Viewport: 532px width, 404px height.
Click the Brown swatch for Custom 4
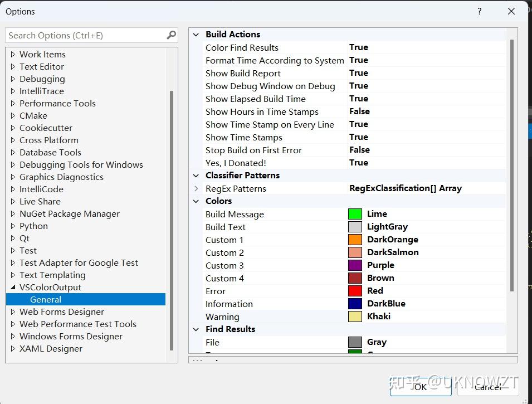355,278
